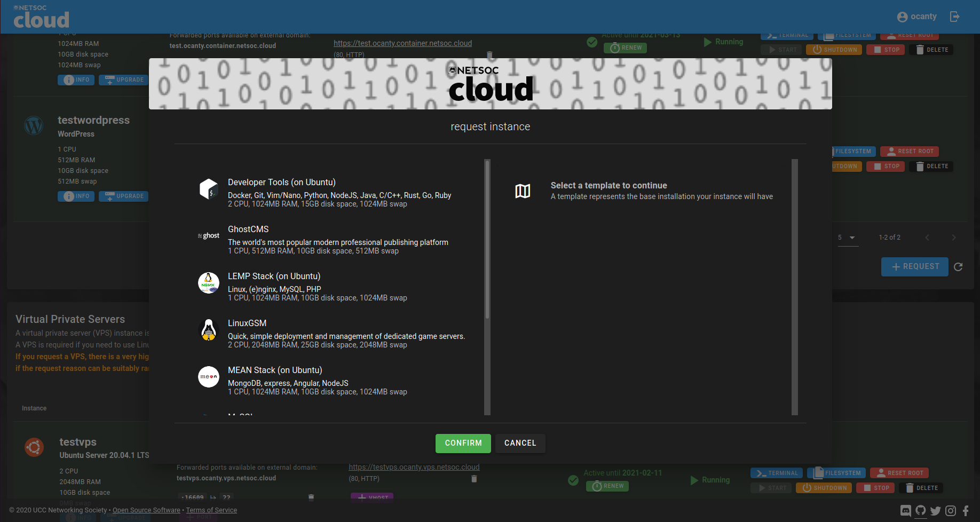Go to the next page of instances
The height and width of the screenshot is (522, 980).
click(954, 238)
